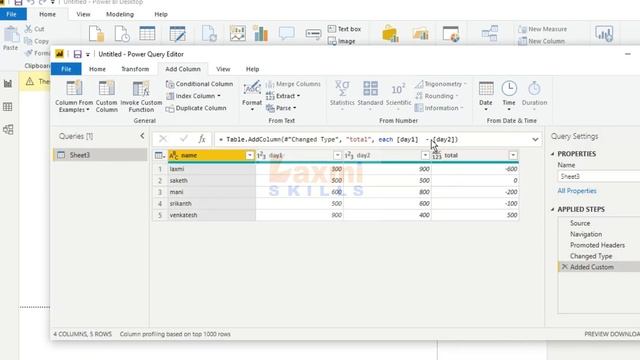Click New Measure in Power BI ribbon
The image size is (640, 360).
click(542, 29)
